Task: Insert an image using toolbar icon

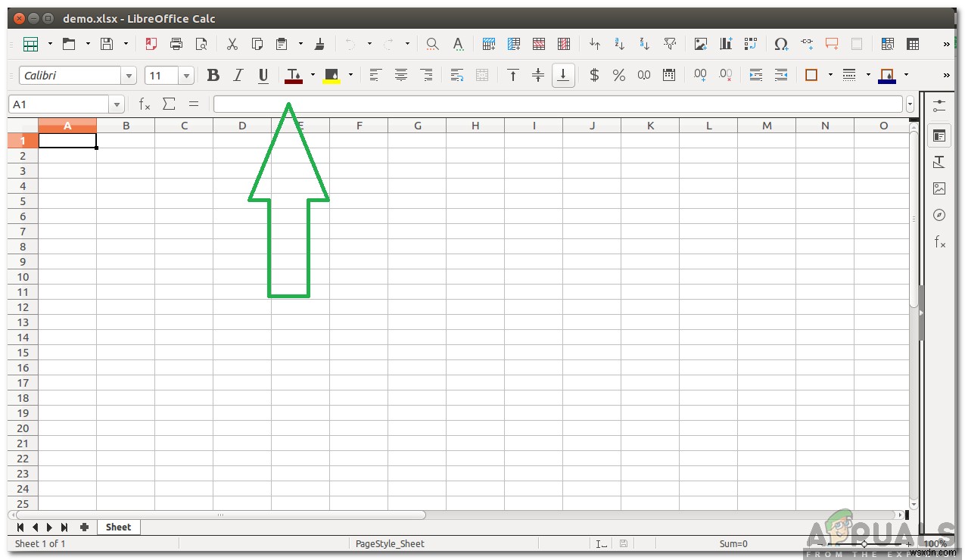Action: coord(701,44)
